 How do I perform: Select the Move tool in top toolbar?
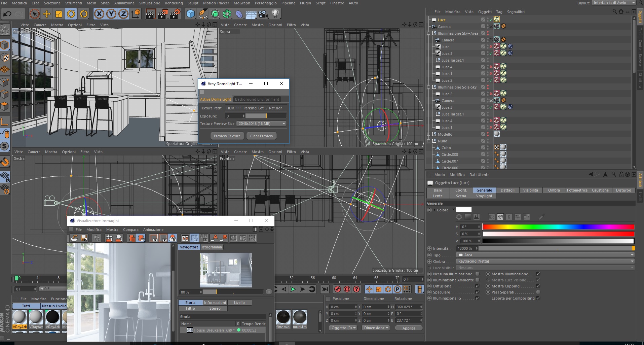tap(47, 14)
